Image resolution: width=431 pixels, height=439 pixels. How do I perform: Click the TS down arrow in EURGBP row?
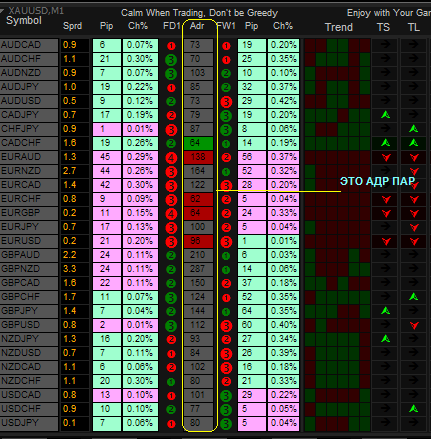[x=386, y=213]
